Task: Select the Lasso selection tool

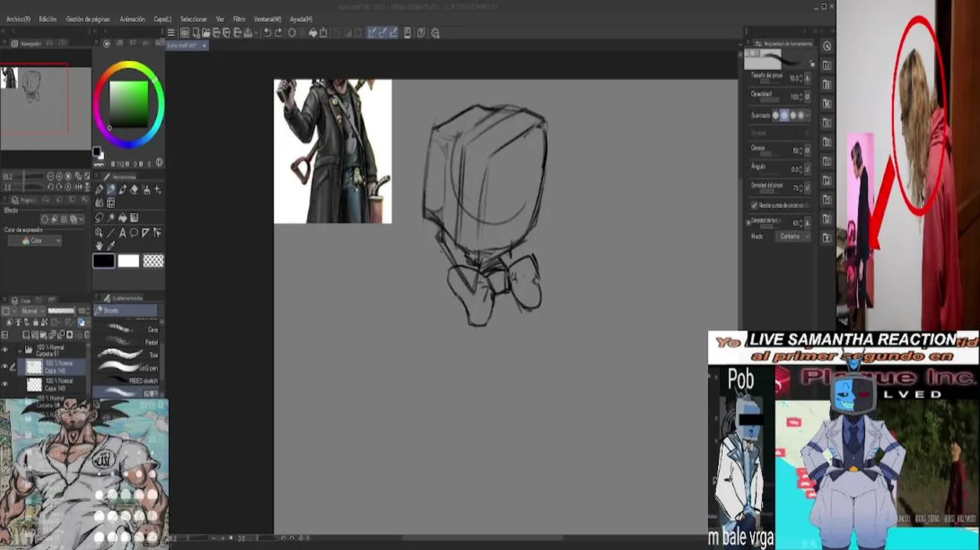Action: (x=99, y=218)
